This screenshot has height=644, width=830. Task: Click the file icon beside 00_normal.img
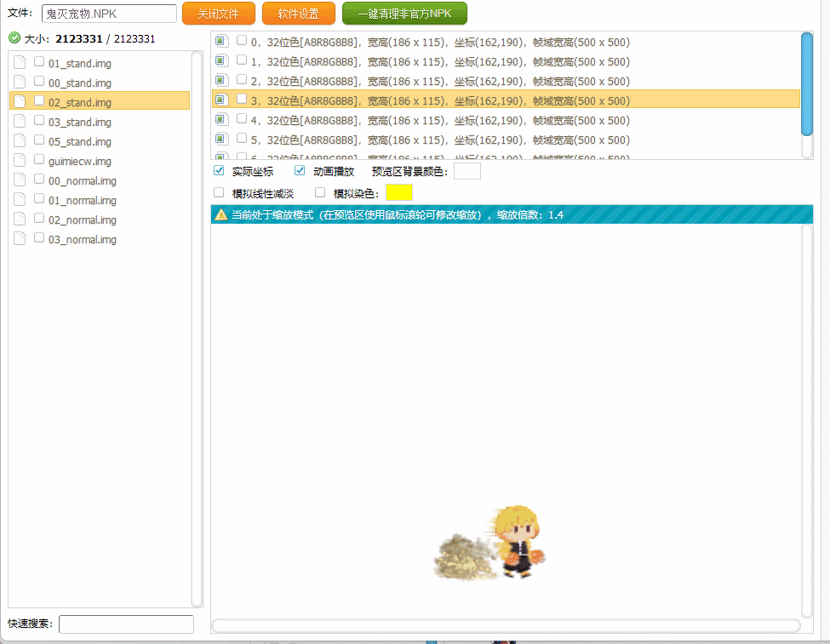click(20, 180)
